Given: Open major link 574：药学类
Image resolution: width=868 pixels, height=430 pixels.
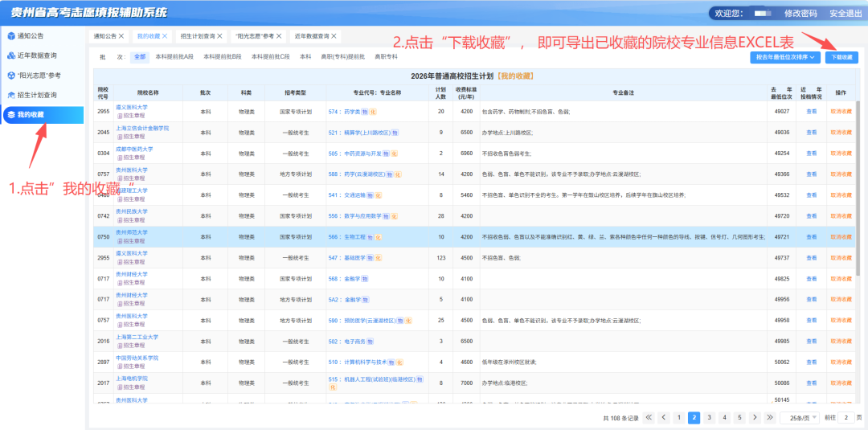Looking at the screenshot, I should (343, 112).
